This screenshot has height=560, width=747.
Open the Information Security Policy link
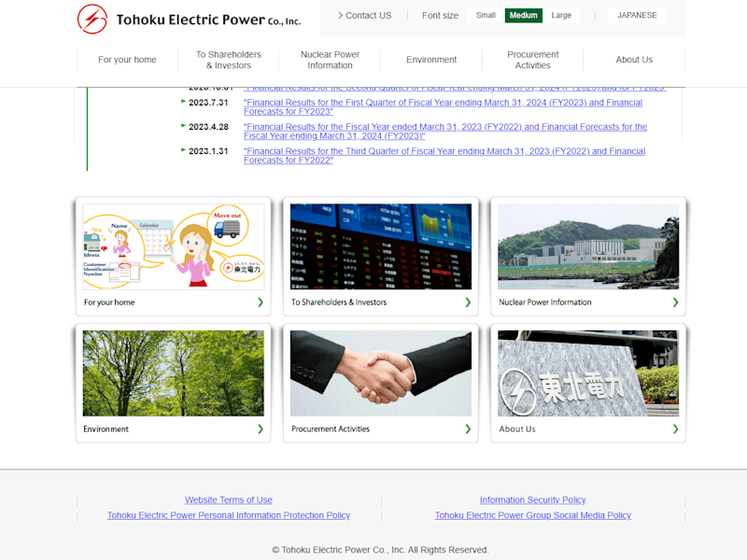point(532,500)
